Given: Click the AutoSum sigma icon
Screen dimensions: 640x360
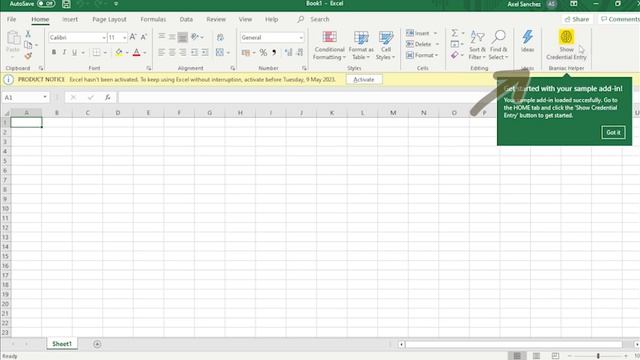Looking at the screenshot, I should tap(455, 33).
